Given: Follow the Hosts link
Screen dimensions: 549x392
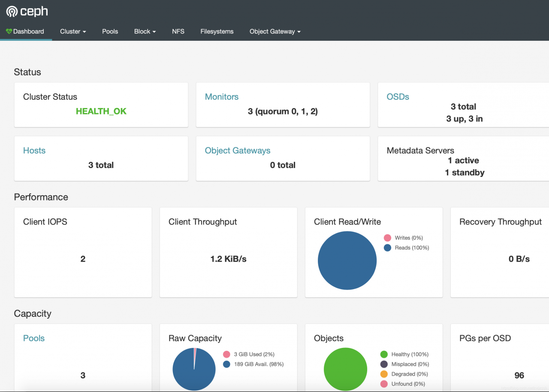Looking at the screenshot, I should tap(34, 150).
